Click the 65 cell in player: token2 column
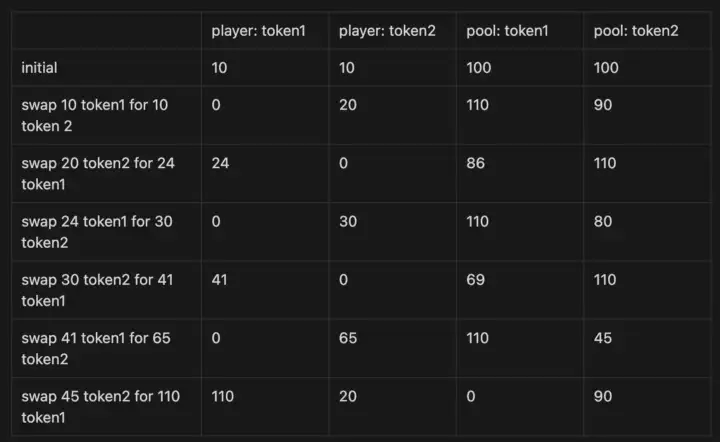The image size is (720, 442). point(348,338)
